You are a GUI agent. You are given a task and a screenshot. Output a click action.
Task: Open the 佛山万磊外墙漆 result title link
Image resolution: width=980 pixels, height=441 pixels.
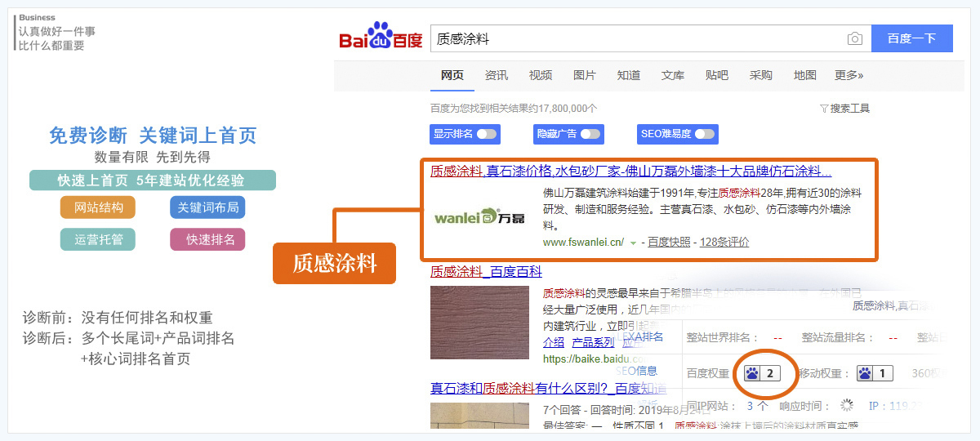point(631,171)
